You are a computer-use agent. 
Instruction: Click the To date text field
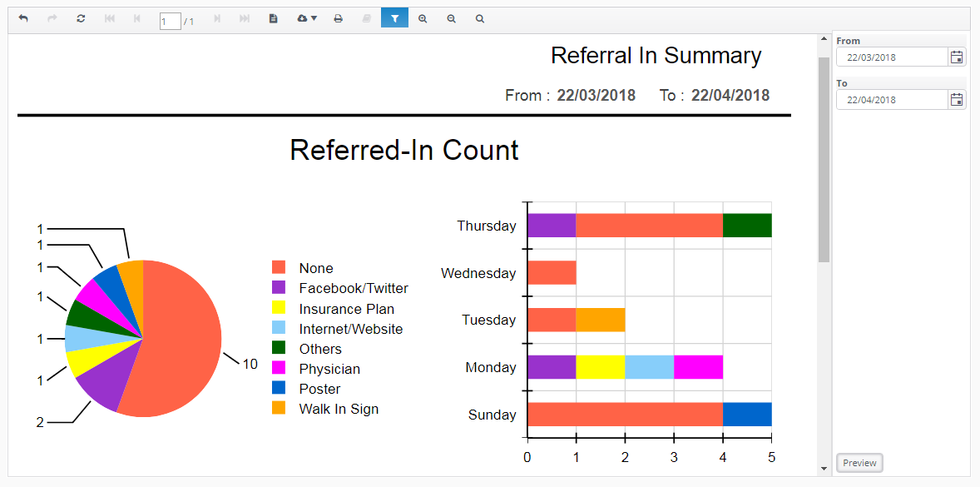[x=892, y=100]
